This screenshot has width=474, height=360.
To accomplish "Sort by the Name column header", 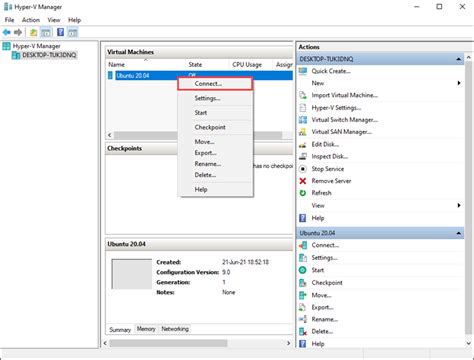I will [145, 64].
